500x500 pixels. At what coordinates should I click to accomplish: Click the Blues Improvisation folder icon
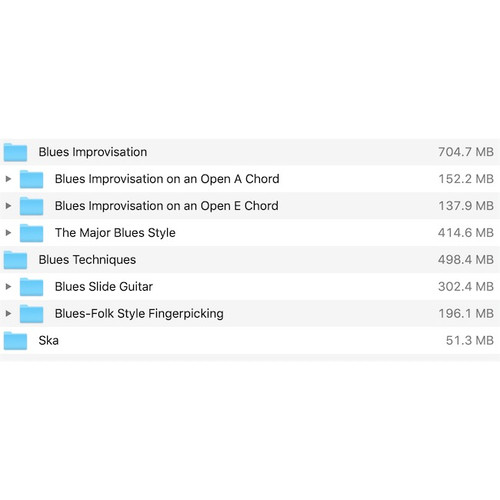click(15, 152)
